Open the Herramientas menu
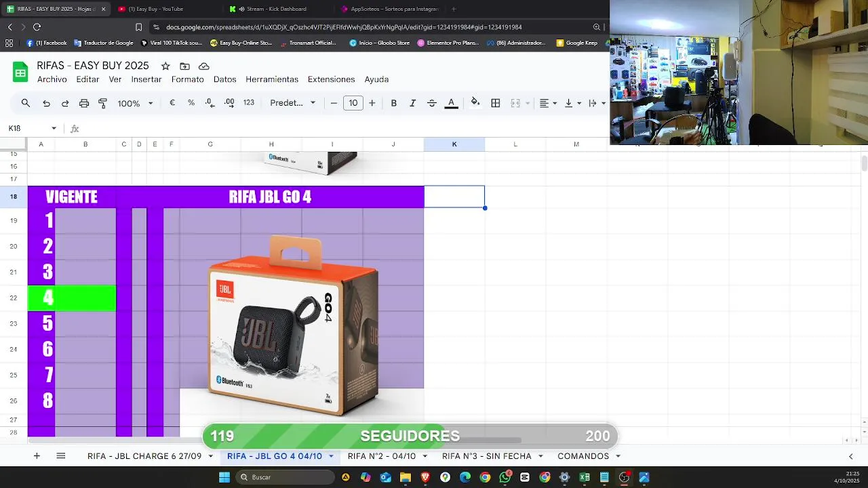The image size is (868, 488). click(272, 79)
